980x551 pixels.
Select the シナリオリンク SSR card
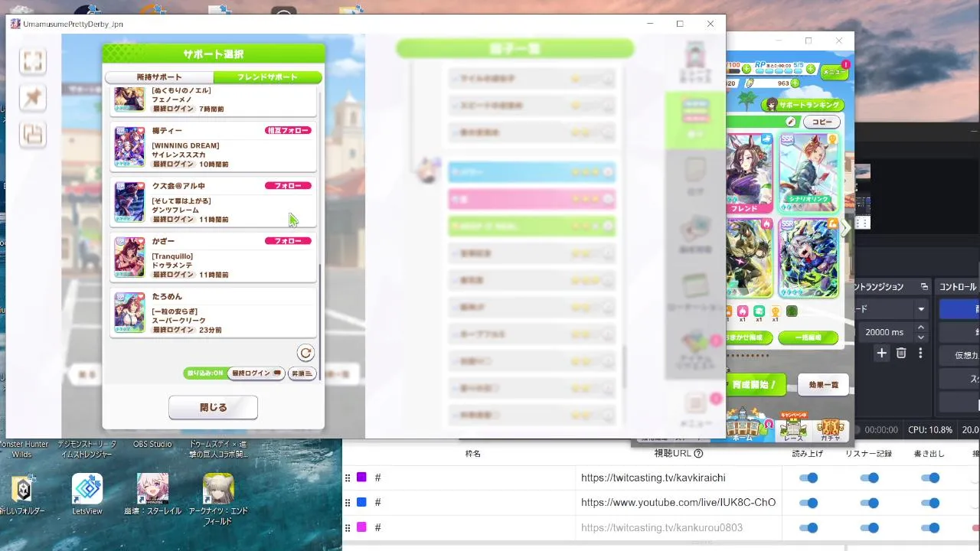click(808, 173)
